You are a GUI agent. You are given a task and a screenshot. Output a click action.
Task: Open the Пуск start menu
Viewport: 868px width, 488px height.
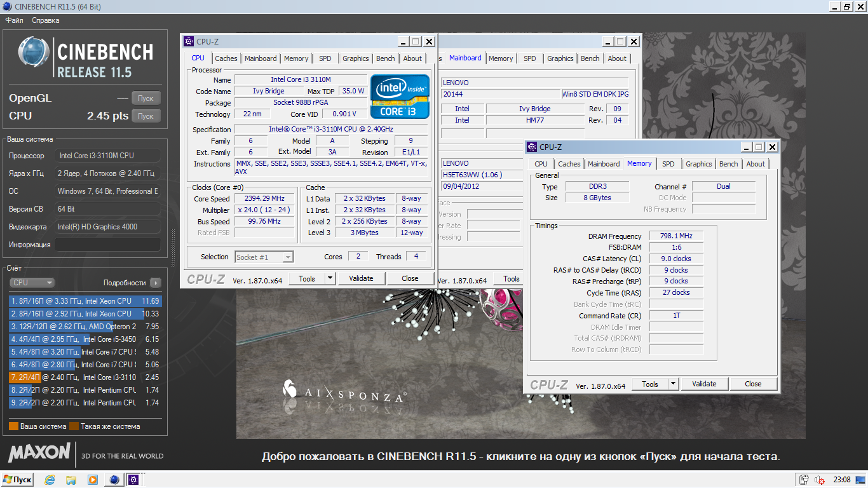coord(17,480)
